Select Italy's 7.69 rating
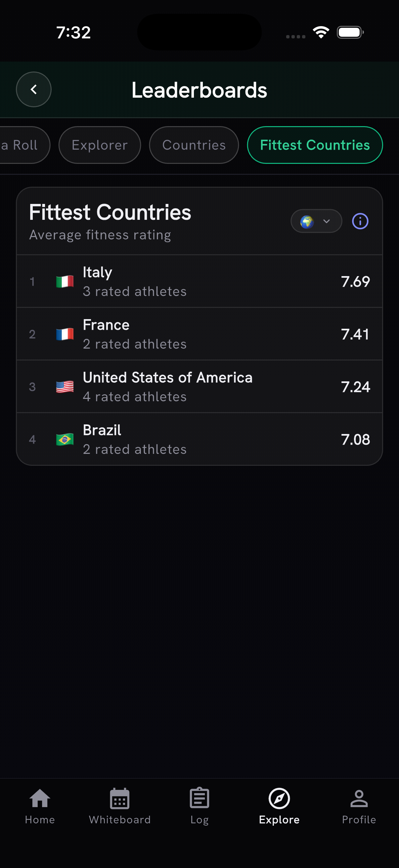Image resolution: width=399 pixels, height=868 pixels. (355, 281)
